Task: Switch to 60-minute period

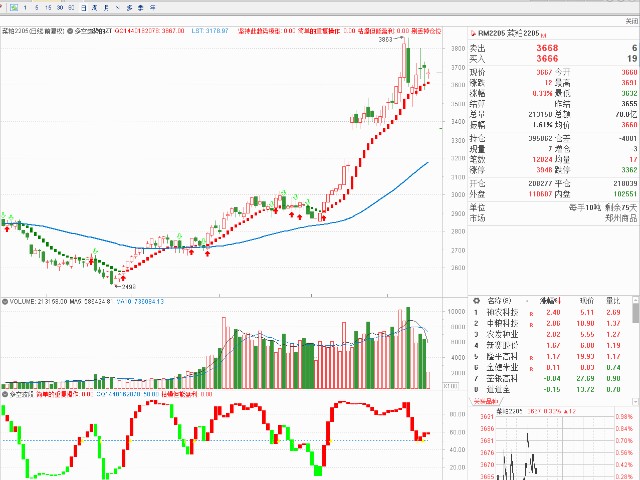Action: [x=71, y=8]
